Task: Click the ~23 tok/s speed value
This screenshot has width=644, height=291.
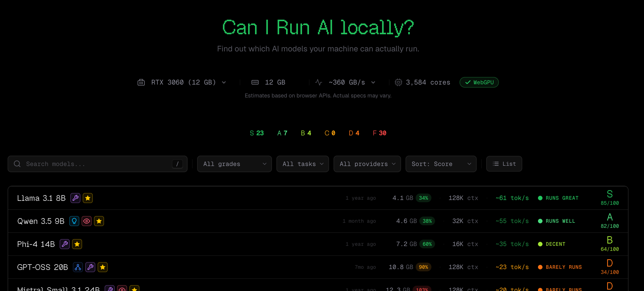Action: tap(512, 267)
